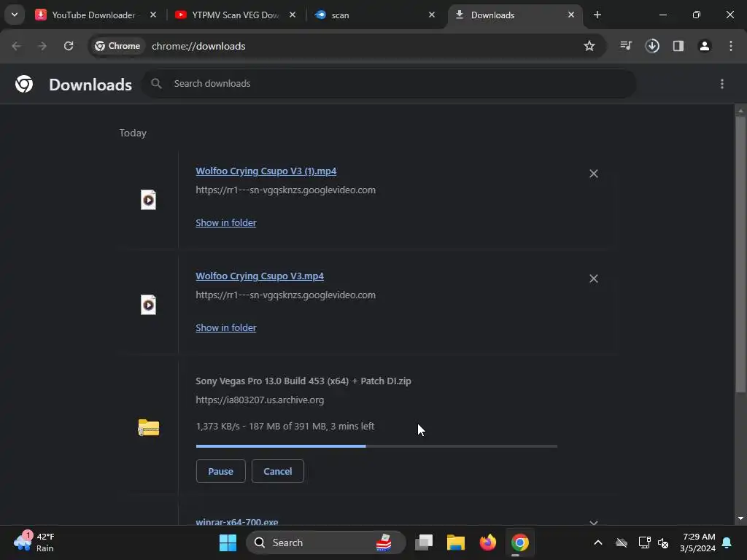Image resolution: width=747 pixels, height=560 pixels.
Task: Click the Search downloads field
Action: pos(390,84)
